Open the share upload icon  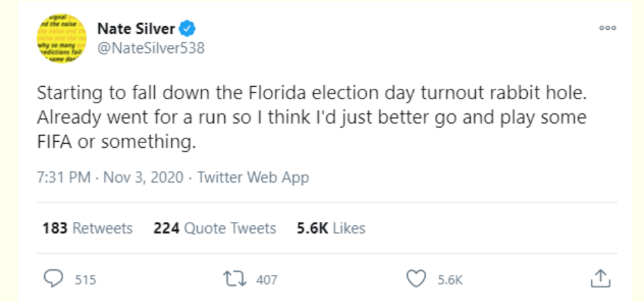pos(601,279)
